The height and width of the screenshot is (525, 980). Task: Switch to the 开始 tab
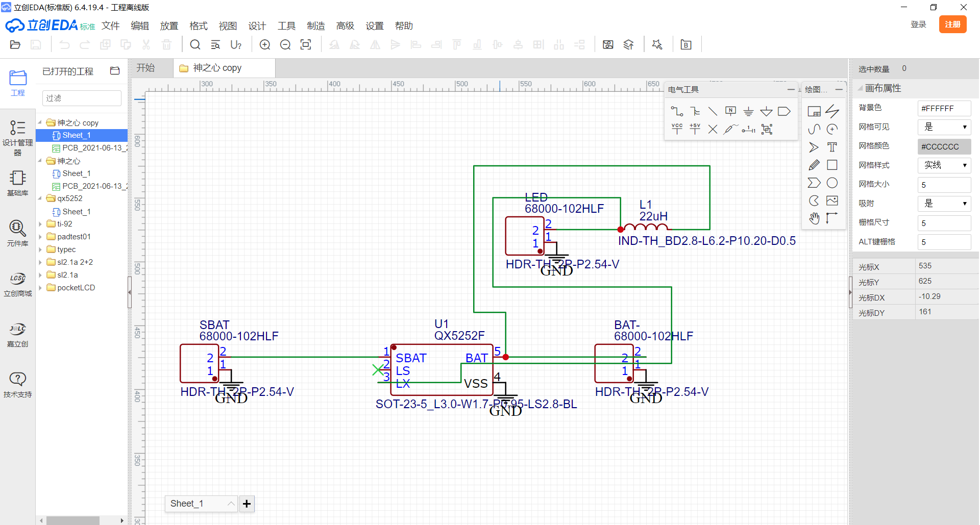[x=145, y=68]
